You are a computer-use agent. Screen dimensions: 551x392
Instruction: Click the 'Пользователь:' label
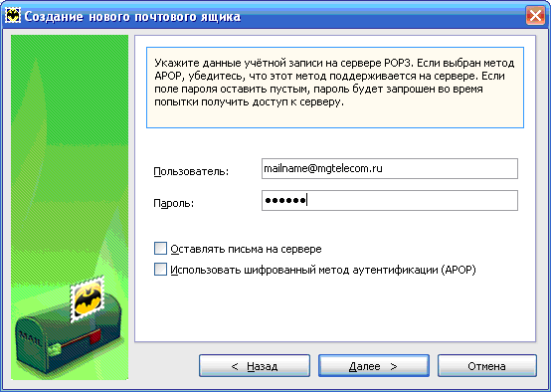click(191, 171)
